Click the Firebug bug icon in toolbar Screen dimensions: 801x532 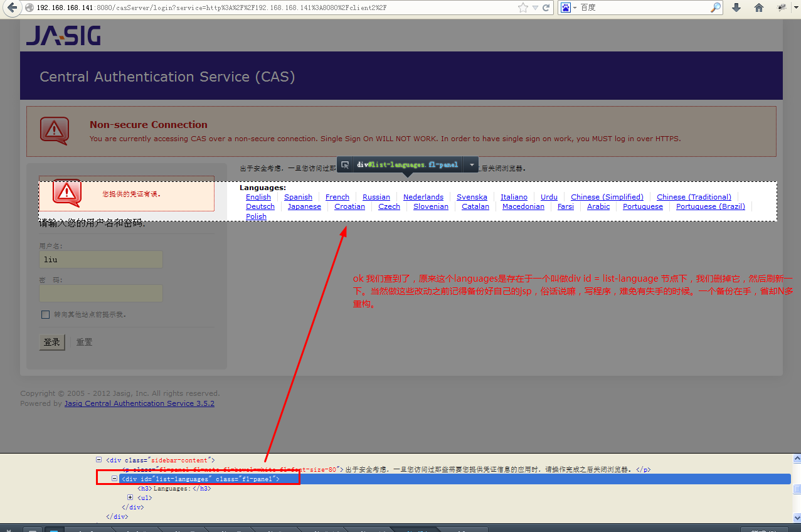pos(782,8)
